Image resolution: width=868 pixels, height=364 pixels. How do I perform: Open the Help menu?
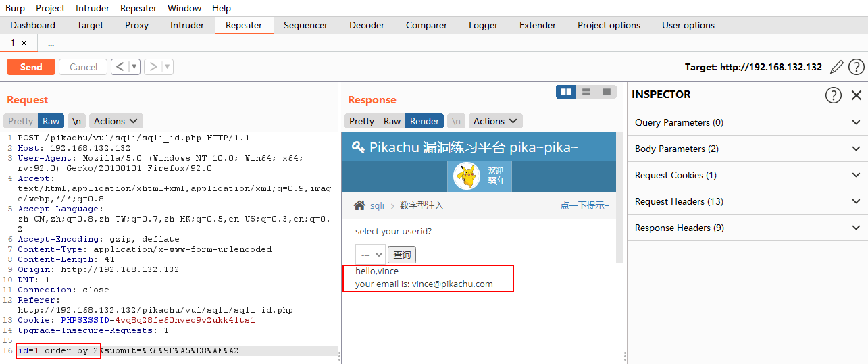(222, 8)
